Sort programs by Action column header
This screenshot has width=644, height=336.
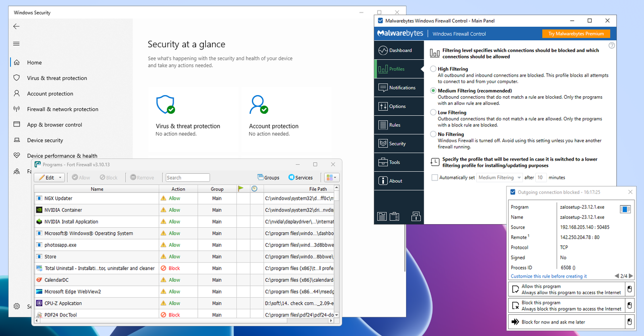tap(178, 189)
